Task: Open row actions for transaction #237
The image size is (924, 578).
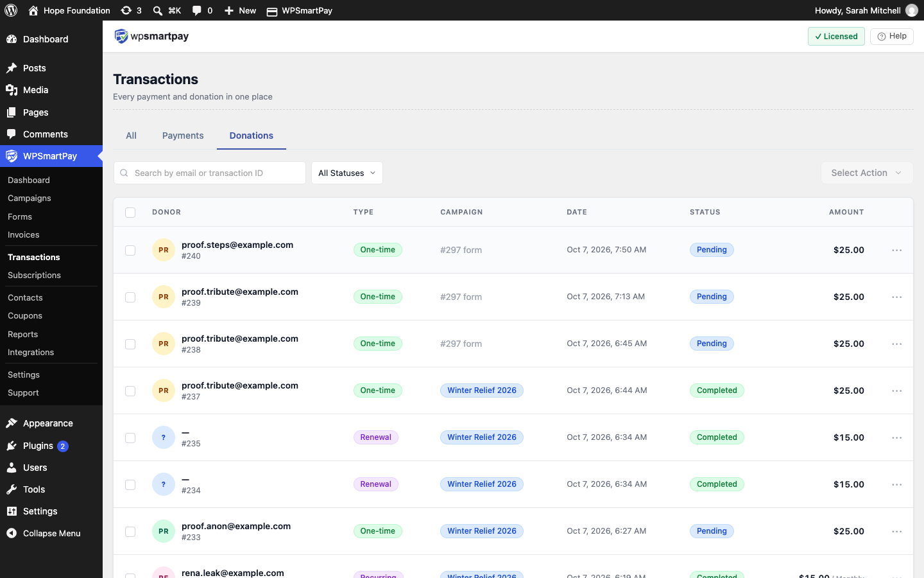Action: (x=897, y=390)
